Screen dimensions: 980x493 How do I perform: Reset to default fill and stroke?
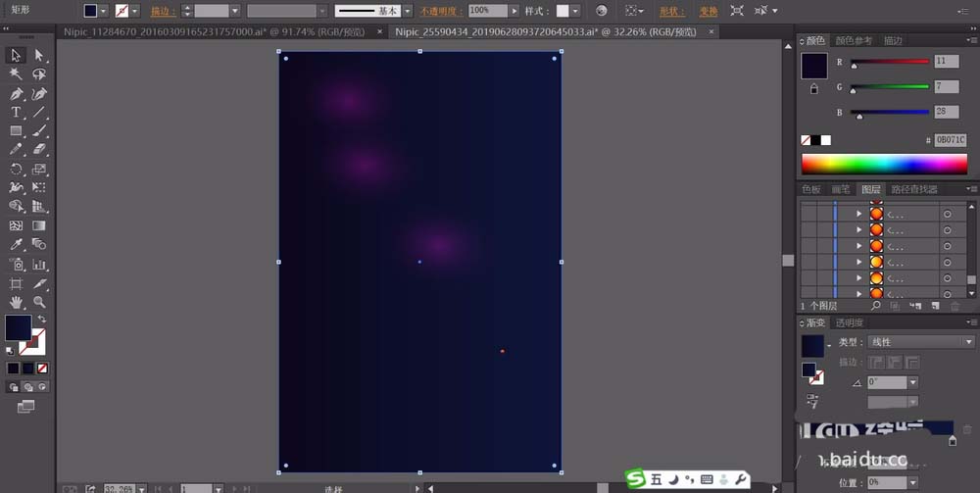pyautogui.click(x=10, y=351)
